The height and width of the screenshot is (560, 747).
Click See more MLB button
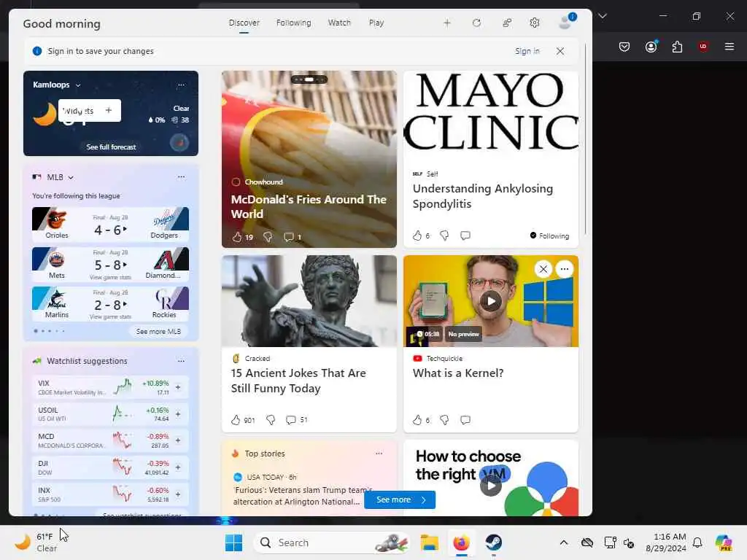[158, 332]
